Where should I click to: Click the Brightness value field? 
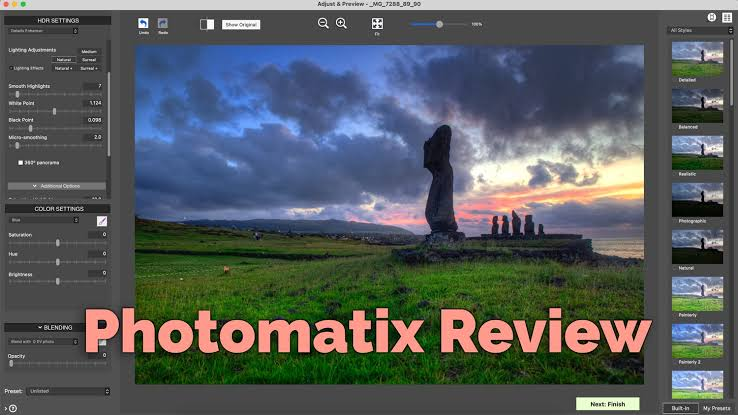[97, 273]
